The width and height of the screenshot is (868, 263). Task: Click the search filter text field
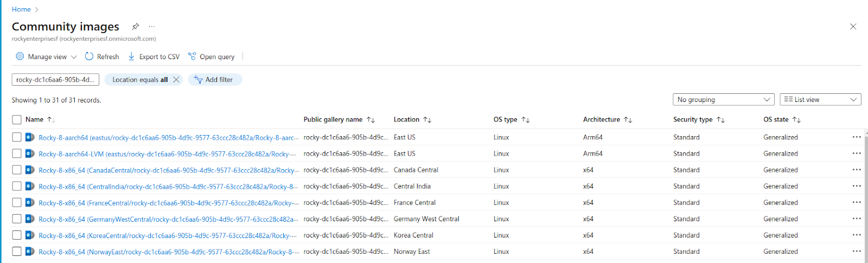[x=55, y=80]
